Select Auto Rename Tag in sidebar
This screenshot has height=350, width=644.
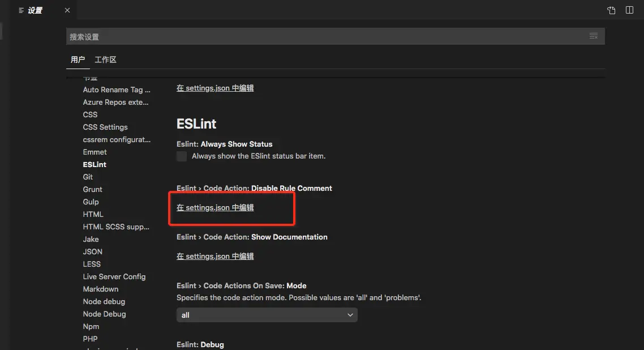[117, 89]
